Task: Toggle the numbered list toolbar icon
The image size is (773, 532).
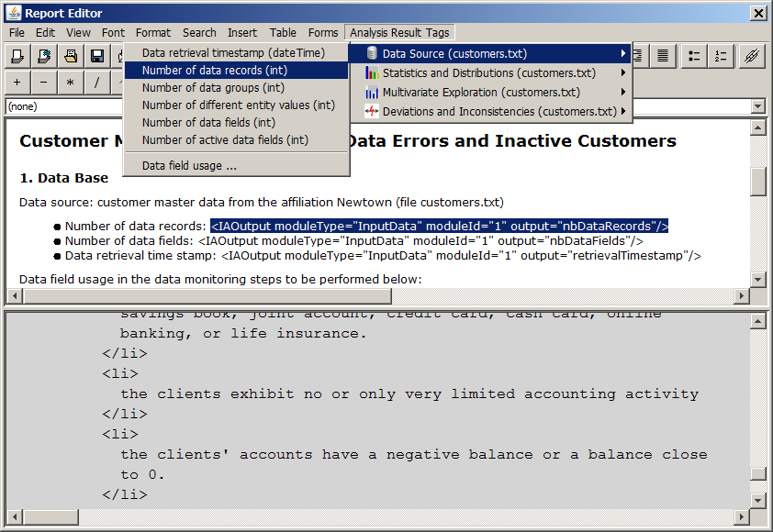Action: coord(721,57)
